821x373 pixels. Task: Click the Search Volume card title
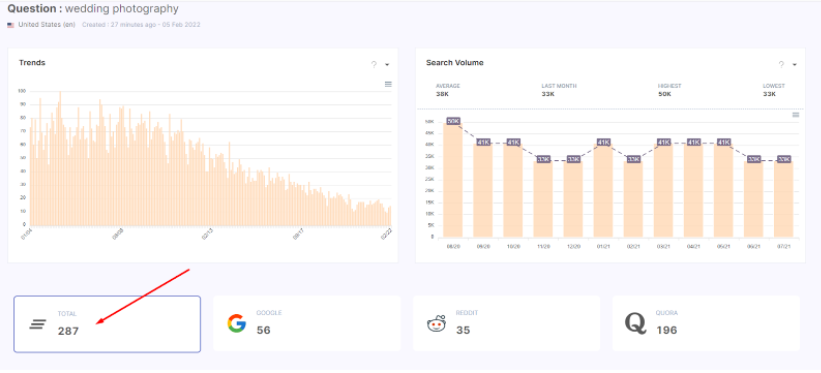[x=454, y=62]
